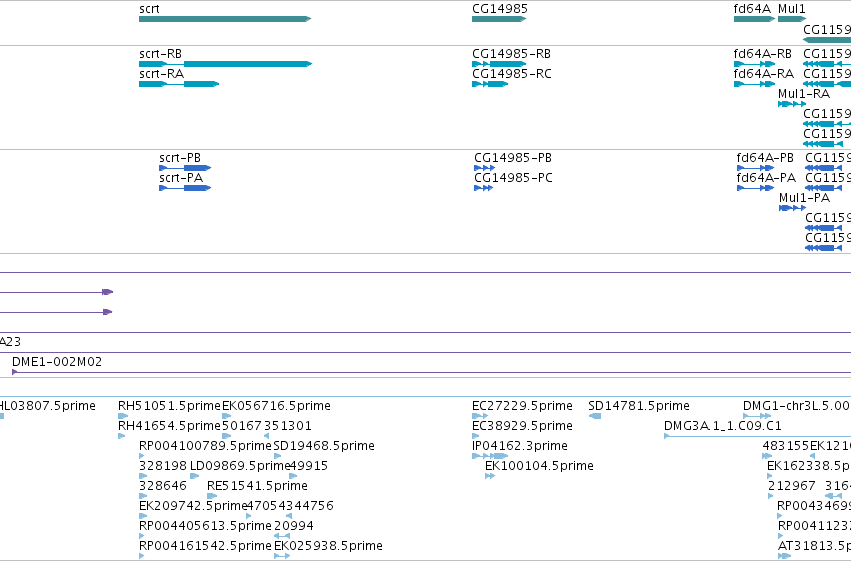Select the DME1-002M02 clone label

pos(57,362)
